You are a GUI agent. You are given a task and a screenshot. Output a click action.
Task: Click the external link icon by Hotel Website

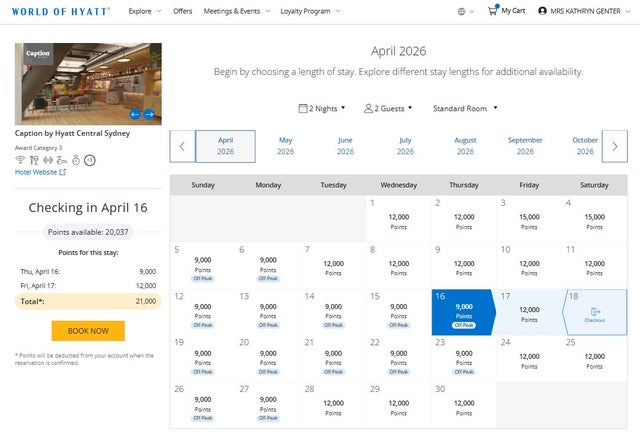62,172
